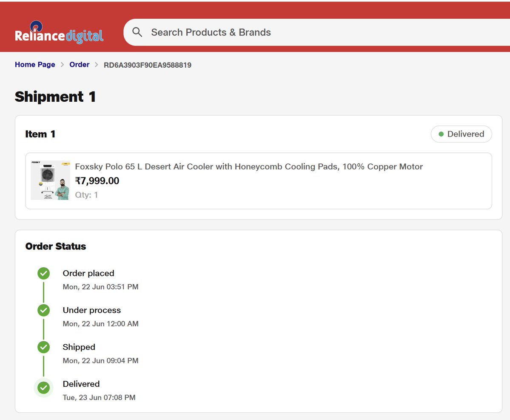Select order ID RD6A3903F90EA9588819 text
Image resolution: width=510 pixels, height=420 pixels.
(x=147, y=65)
